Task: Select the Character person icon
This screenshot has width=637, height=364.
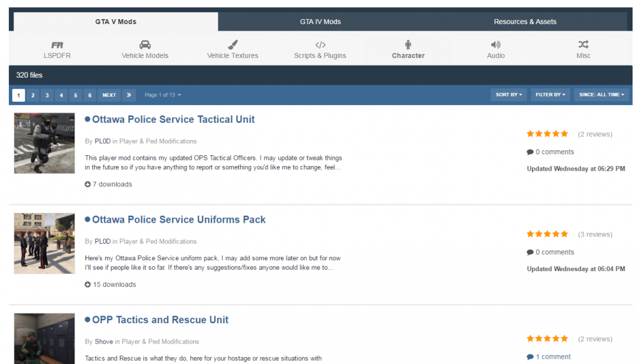Action: pos(408,45)
